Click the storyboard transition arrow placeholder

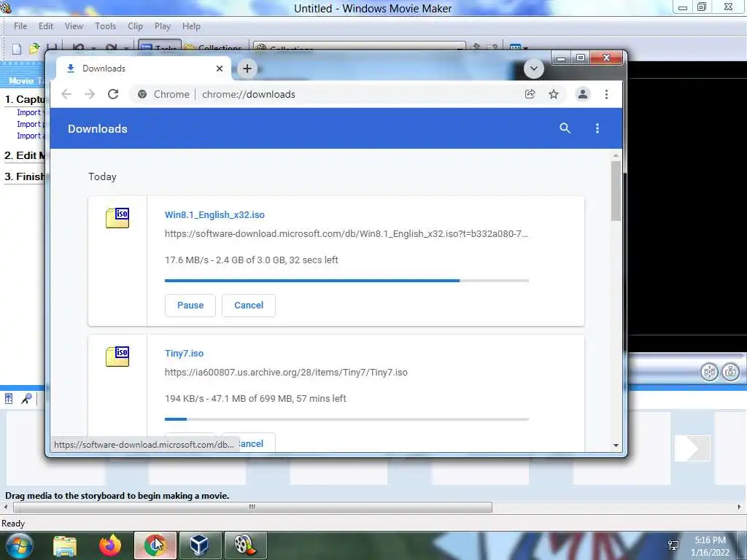click(692, 448)
